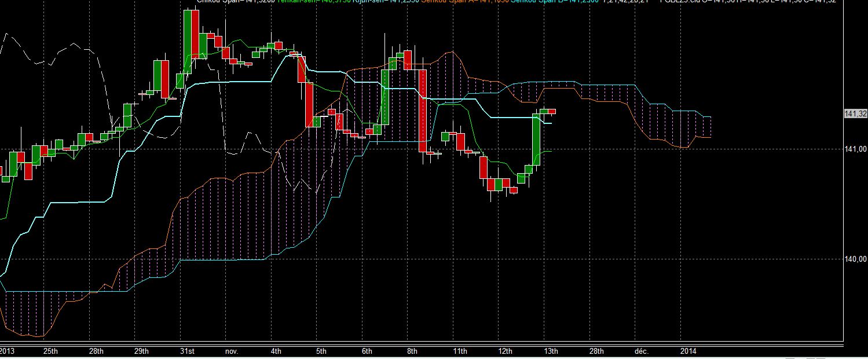Click the current price tag 141,32
The image size is (868, 359).
[x=856, y=114]
